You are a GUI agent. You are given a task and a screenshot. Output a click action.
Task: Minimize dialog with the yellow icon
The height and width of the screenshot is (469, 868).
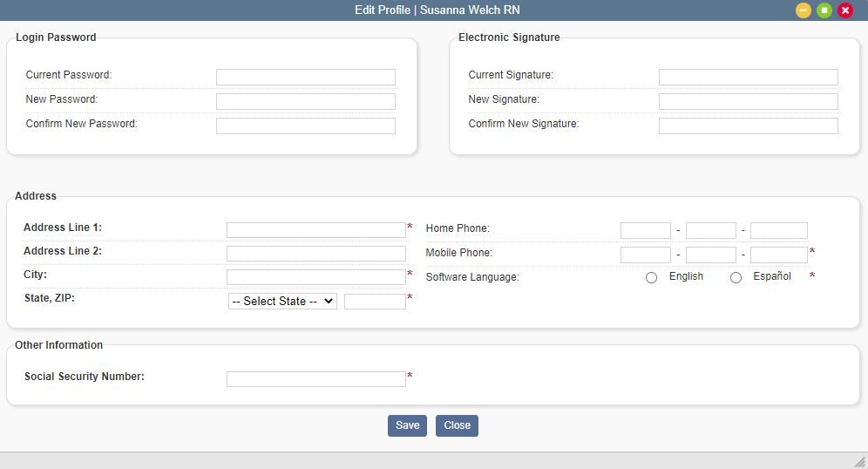point(804,10)
